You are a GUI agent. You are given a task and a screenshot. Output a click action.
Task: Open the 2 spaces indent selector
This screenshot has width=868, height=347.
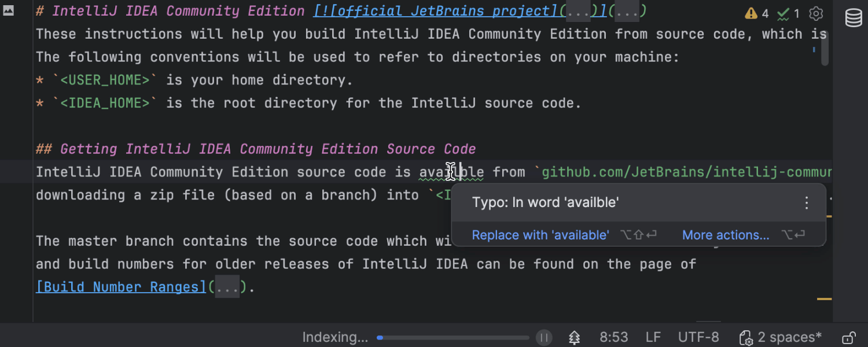[789, 337]
